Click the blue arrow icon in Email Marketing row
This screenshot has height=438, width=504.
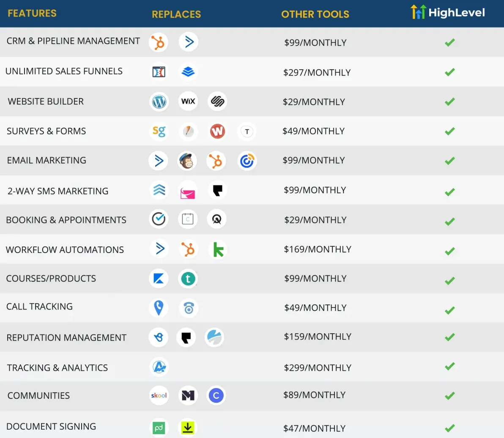coord(159,161)
